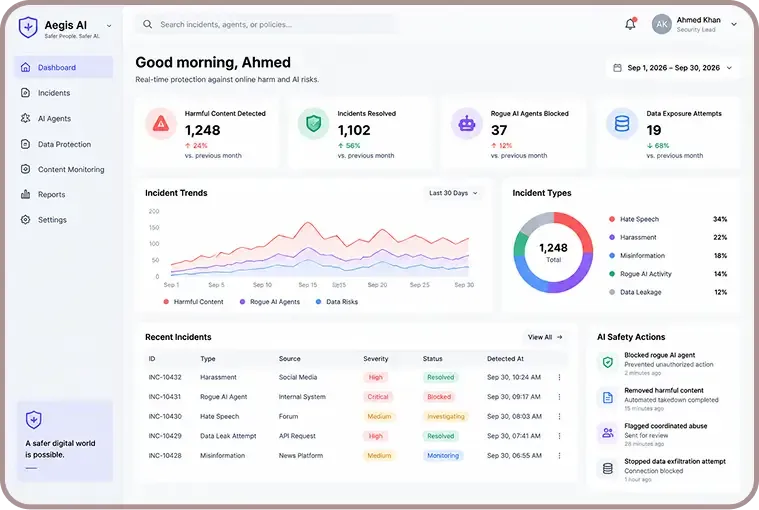Screen dimensions: 759x510
Task: Open the Sep 1 – Sep 30 date range dropdown
Action: 673,68
